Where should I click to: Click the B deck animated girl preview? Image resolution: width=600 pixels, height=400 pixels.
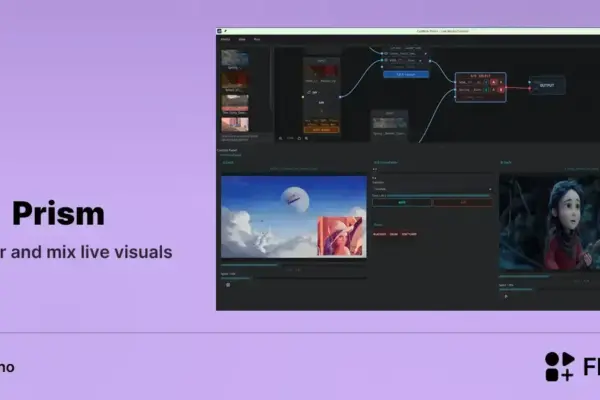tap(549, 222)
